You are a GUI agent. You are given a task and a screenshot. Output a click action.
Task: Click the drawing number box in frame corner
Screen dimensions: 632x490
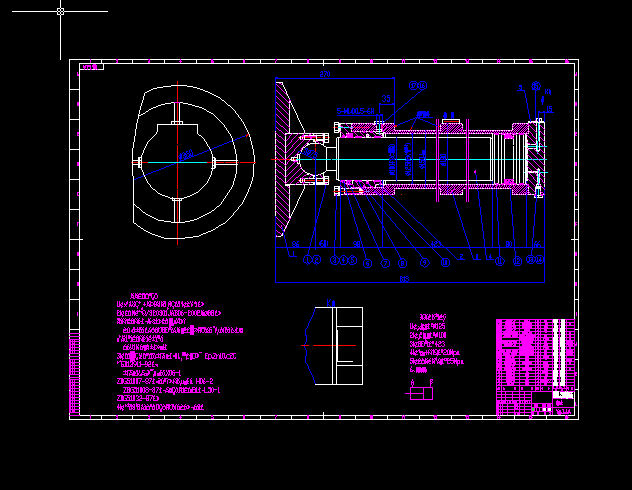tap(90, 67)
